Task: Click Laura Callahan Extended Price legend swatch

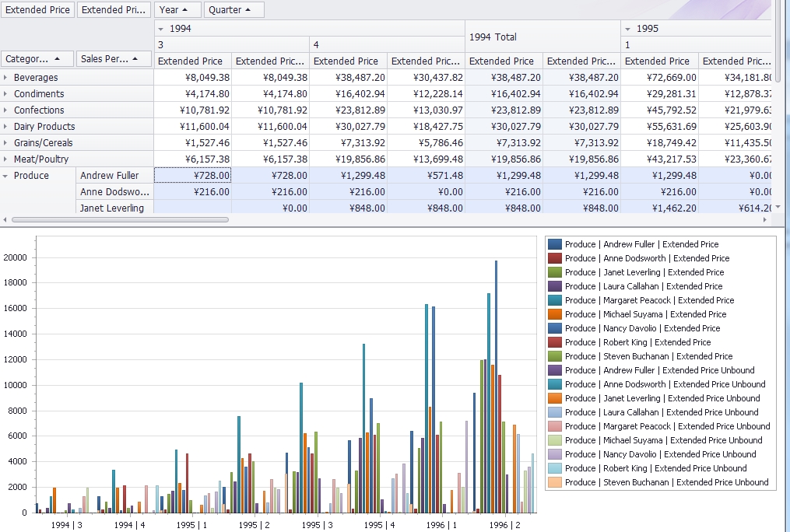Action: [x=555, y=286]
